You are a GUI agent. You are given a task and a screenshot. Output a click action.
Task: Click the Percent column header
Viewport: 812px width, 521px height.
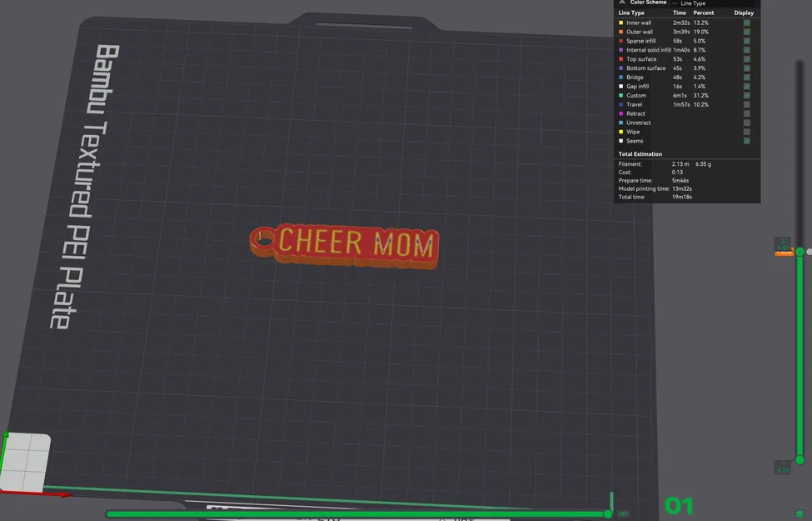703,13
